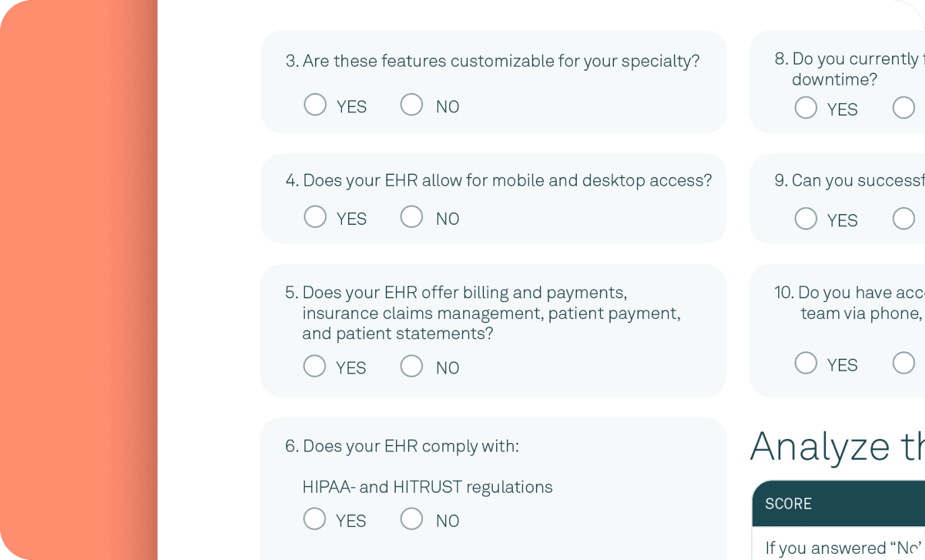Pick the second radio option for question 8
This screenshot has width=925, height=560.
(x=903, y=108)
